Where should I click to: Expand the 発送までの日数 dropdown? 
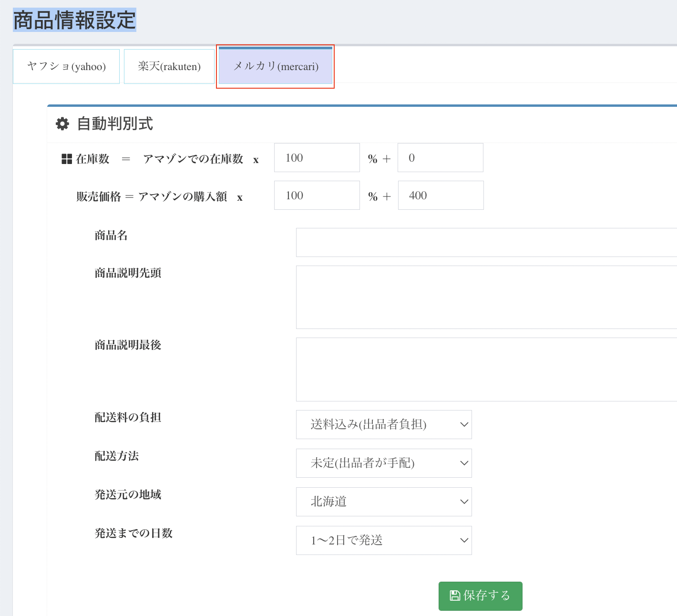point(384,540)
